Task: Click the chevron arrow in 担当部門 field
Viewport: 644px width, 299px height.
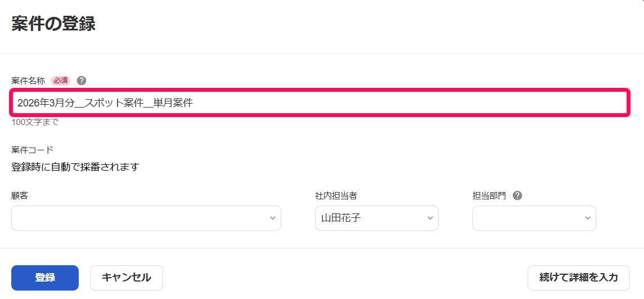Action: 587,218
